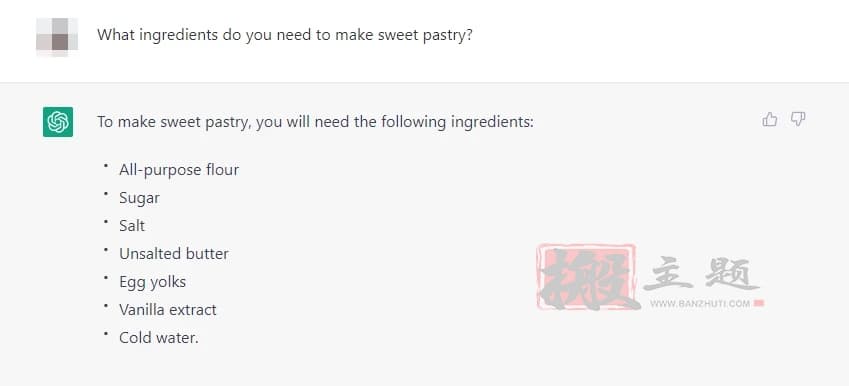
Task: Click the Cold water list item
Action: click(x=159, y=338)
